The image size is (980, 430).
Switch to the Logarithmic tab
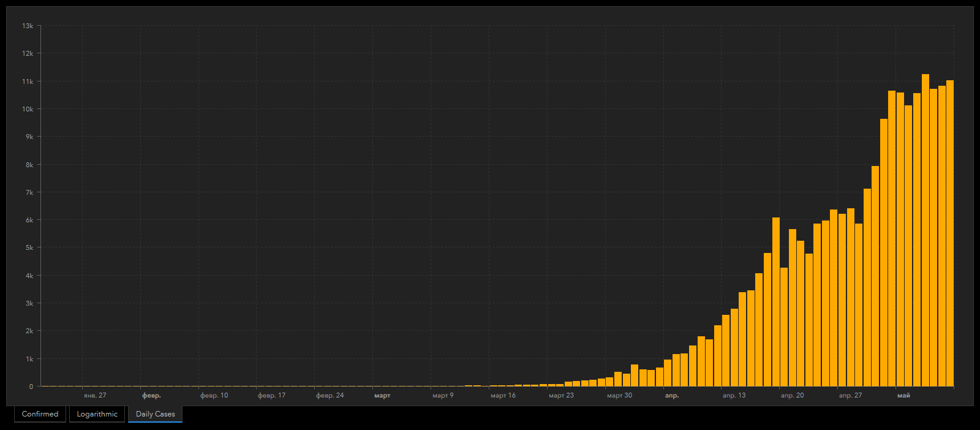pos(97,414)
